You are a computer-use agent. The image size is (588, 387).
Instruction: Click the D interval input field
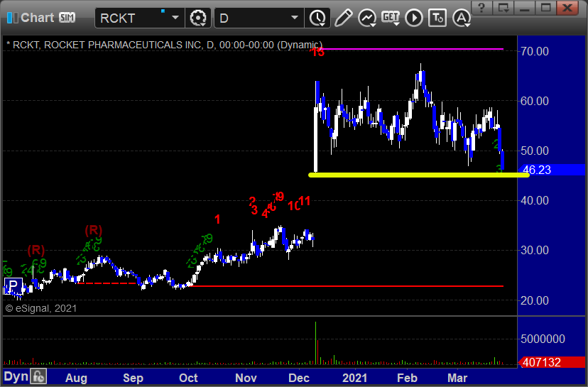pos(251,18)
